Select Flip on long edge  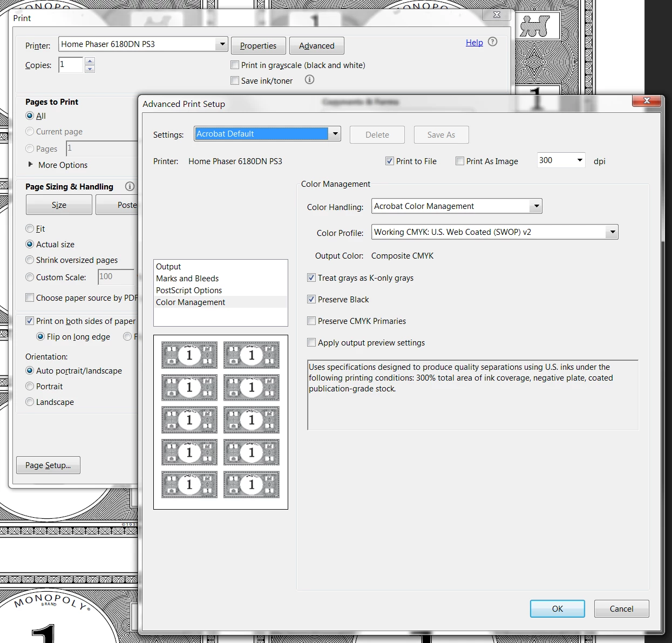[40, 336]
